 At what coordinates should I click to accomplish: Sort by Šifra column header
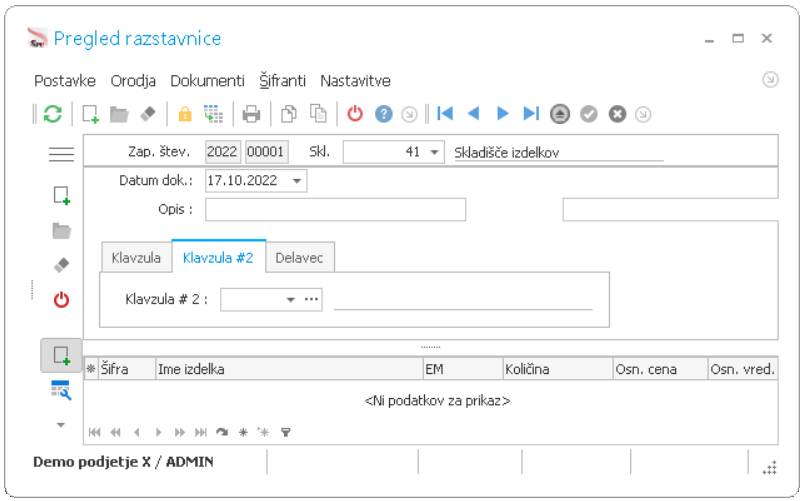(127, 369)
